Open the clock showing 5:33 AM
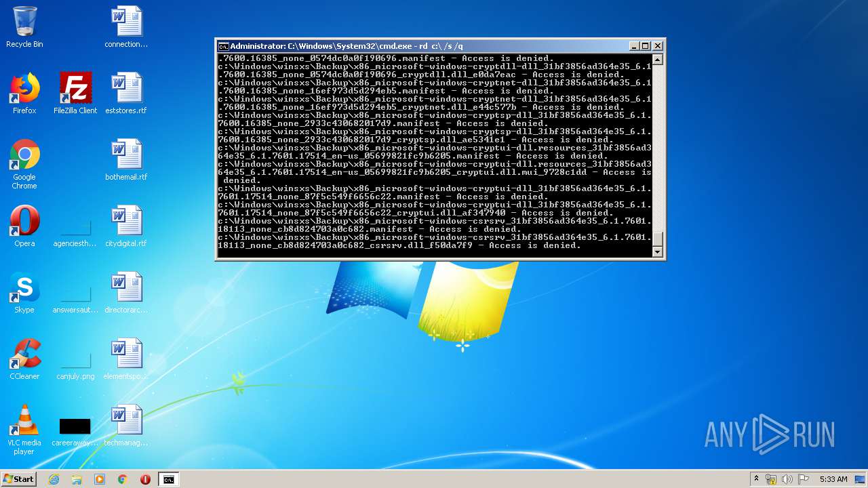Viewport: 868px width, 488px height. (x=833, y=479)
